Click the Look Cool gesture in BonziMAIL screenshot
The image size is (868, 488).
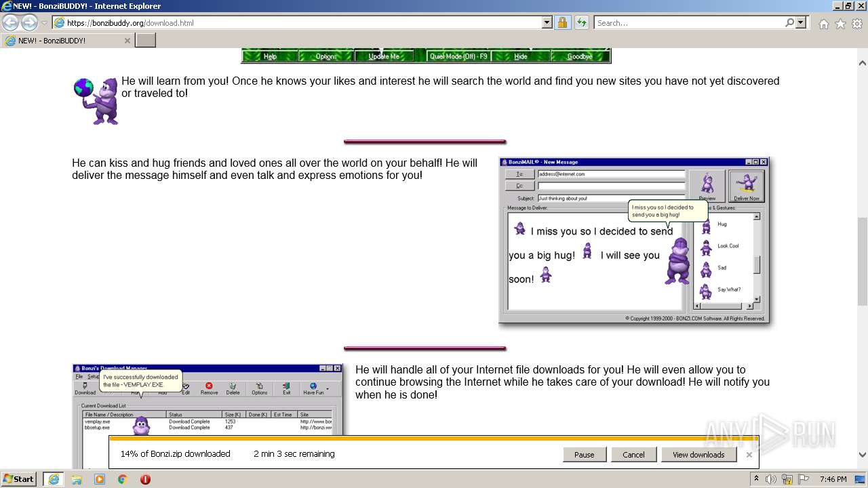[x=719, y=247]
